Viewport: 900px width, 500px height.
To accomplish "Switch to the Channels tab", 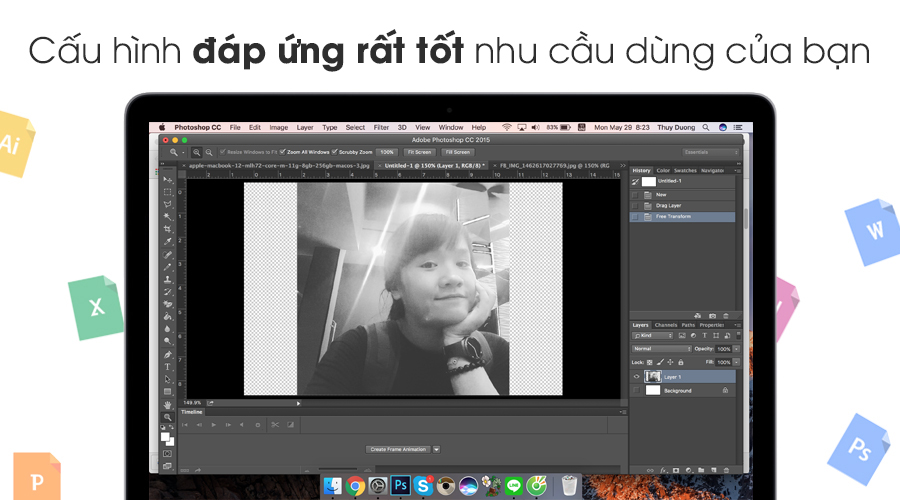I will coord(666,325).
